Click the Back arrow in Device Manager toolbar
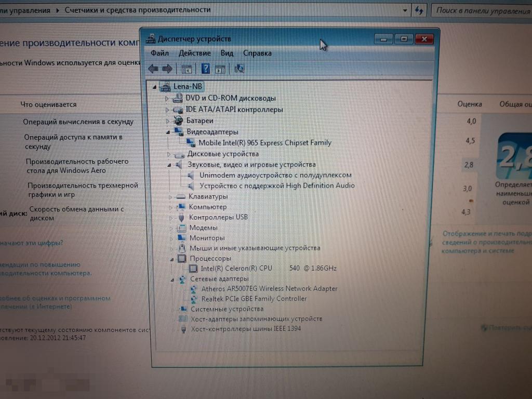Screen dimensions: 532x399 [153, 69]
